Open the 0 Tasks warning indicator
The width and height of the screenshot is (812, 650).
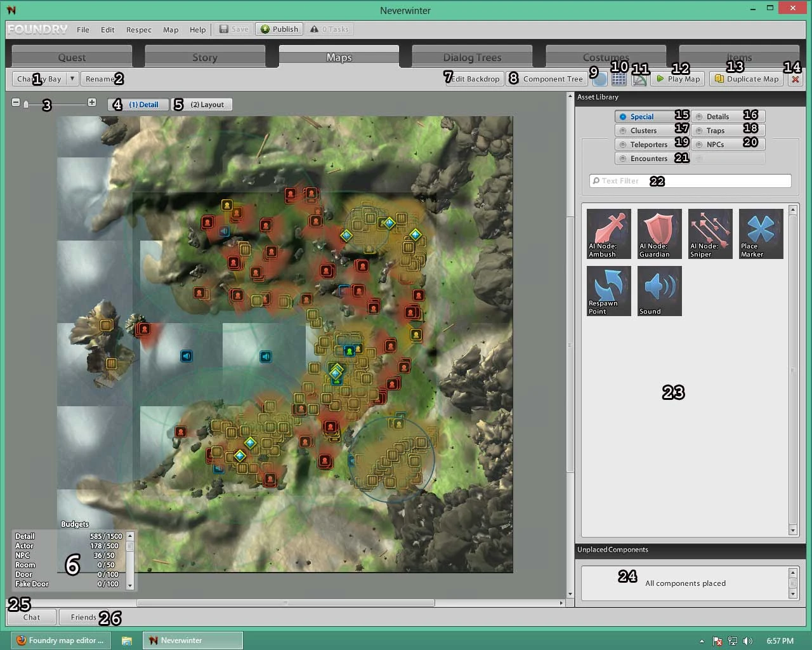click(330, 29)
